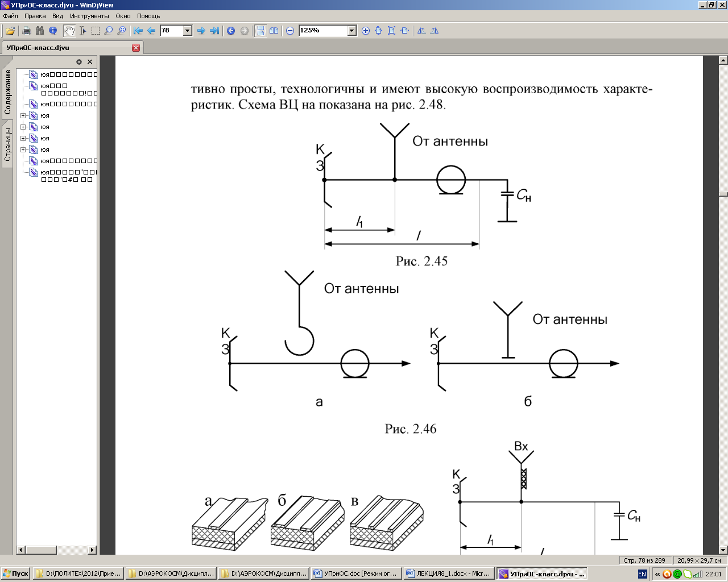This screenshot has width=728, height=582.
Task: Switch to УПриОС.doc in the taskbar
Action: (356, 574)
